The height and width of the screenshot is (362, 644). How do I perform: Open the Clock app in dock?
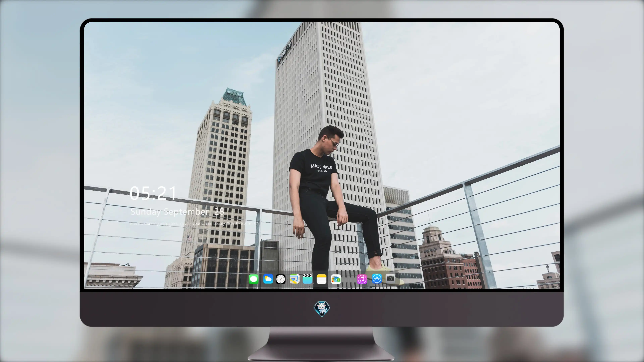click(x=281, y=279)
